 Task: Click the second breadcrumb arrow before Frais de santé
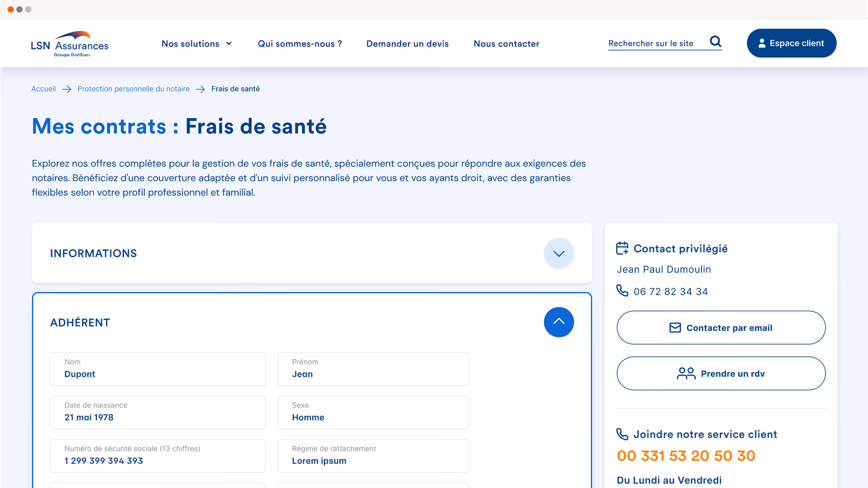pyautogui.click(x=201, y=89)
